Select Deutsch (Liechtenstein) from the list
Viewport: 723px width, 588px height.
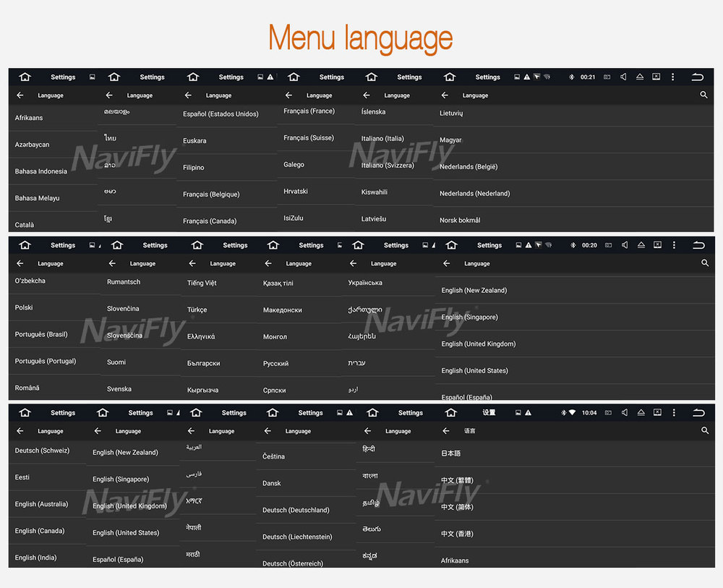[x=297, y=537]
